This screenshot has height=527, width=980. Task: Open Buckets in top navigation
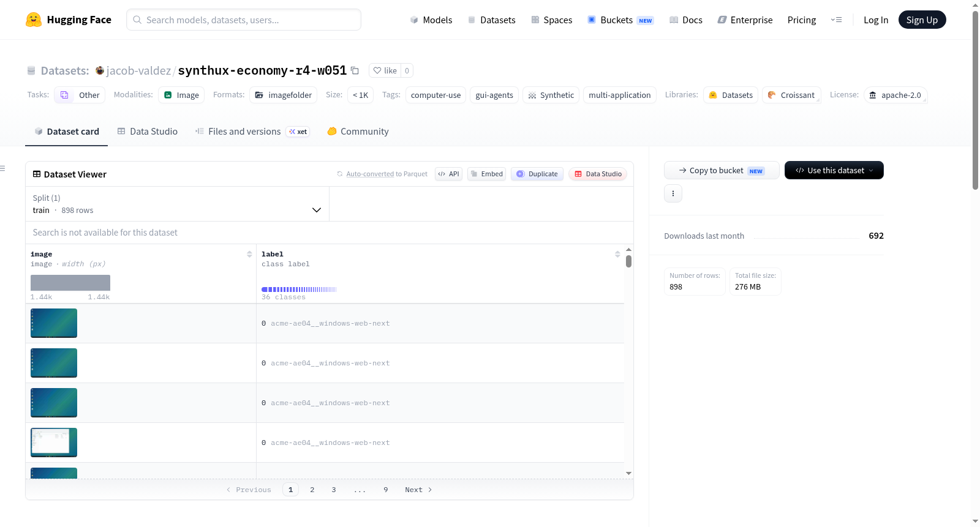(x=620, y=20)
